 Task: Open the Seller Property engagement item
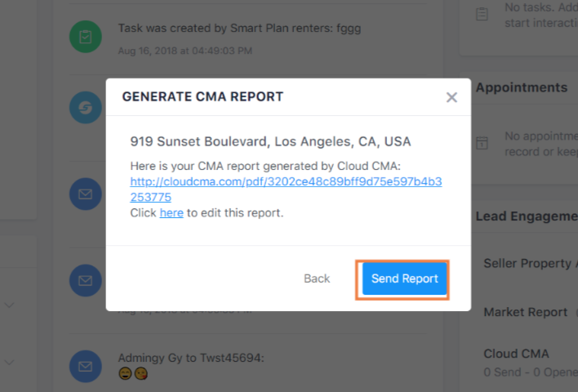(527, 264)
